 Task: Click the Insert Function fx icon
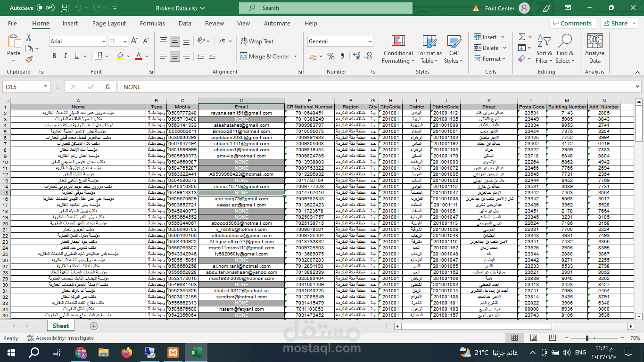107,87
